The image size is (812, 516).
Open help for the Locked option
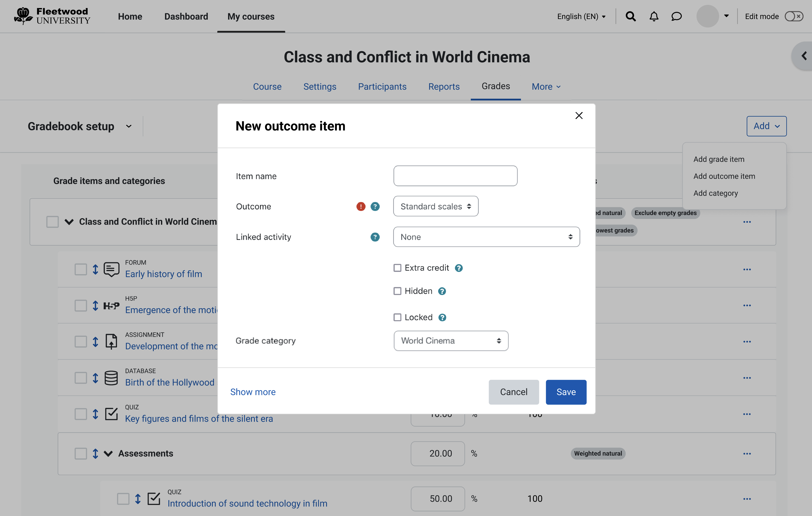point(442,317)
